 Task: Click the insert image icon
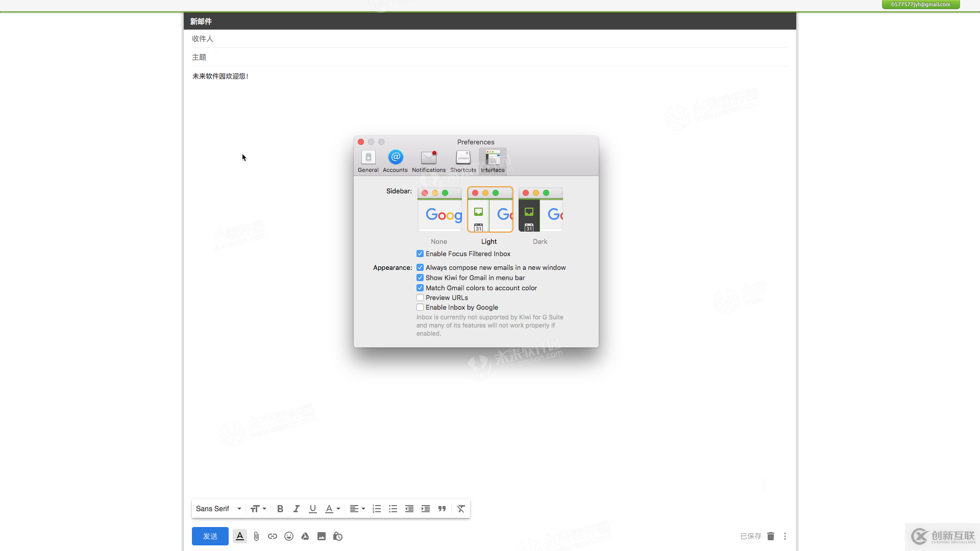pos(322,536)
